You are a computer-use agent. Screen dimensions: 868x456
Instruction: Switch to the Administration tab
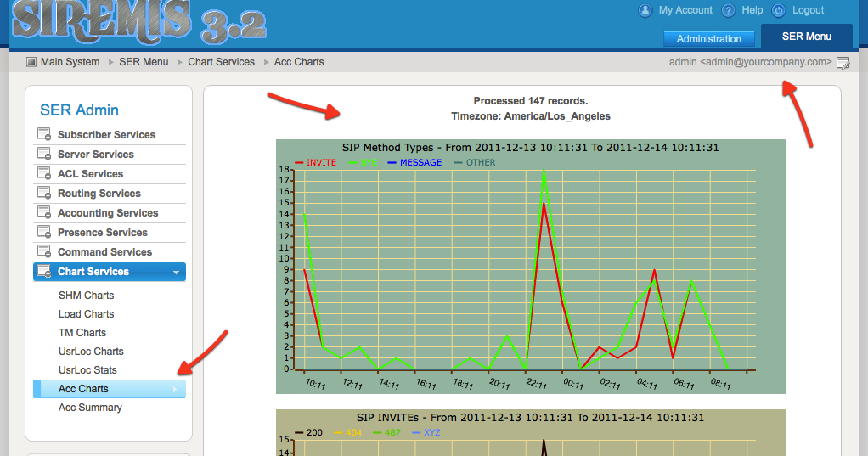[x=709, y=39]
